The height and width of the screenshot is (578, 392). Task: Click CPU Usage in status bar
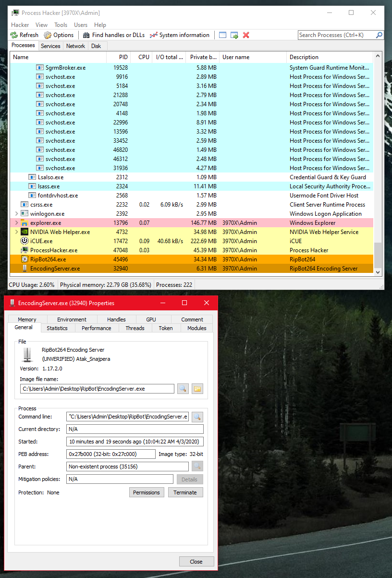[x=32, y=285]
